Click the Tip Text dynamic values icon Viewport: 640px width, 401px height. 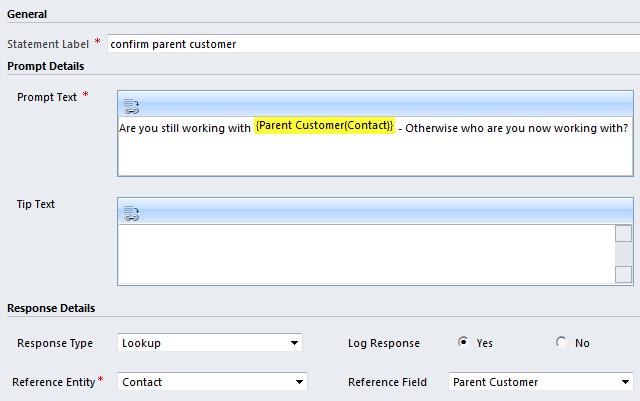(131, 213)
